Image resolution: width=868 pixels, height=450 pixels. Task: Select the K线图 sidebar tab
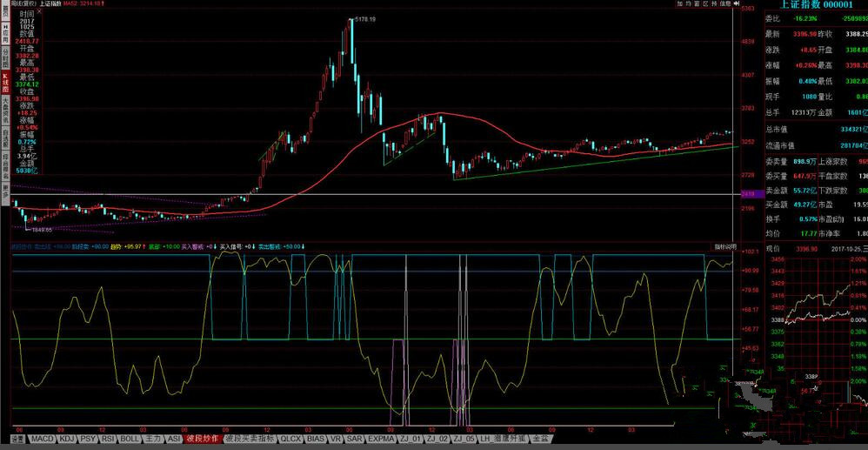click(x=5, y=82)
